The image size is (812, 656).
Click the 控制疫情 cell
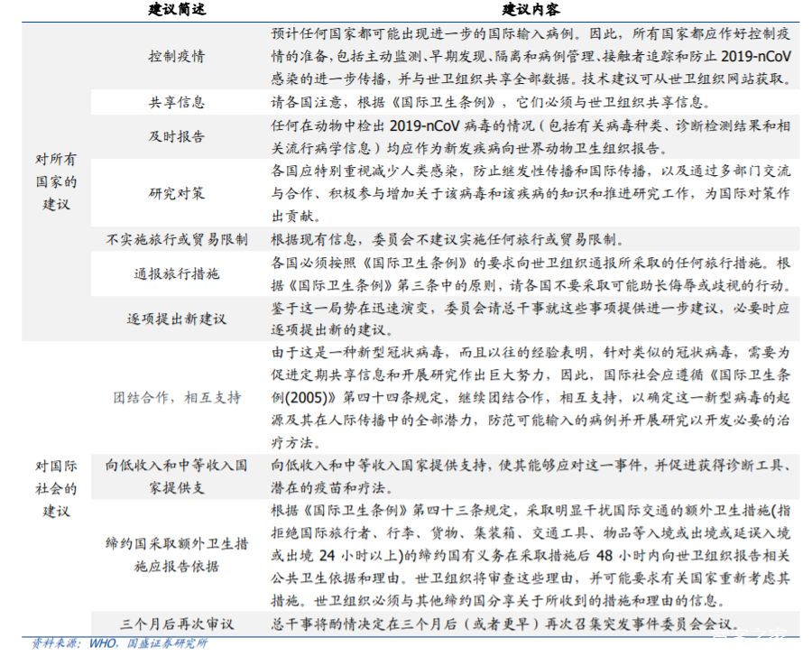pyautogui.click(x=177, y=56)
